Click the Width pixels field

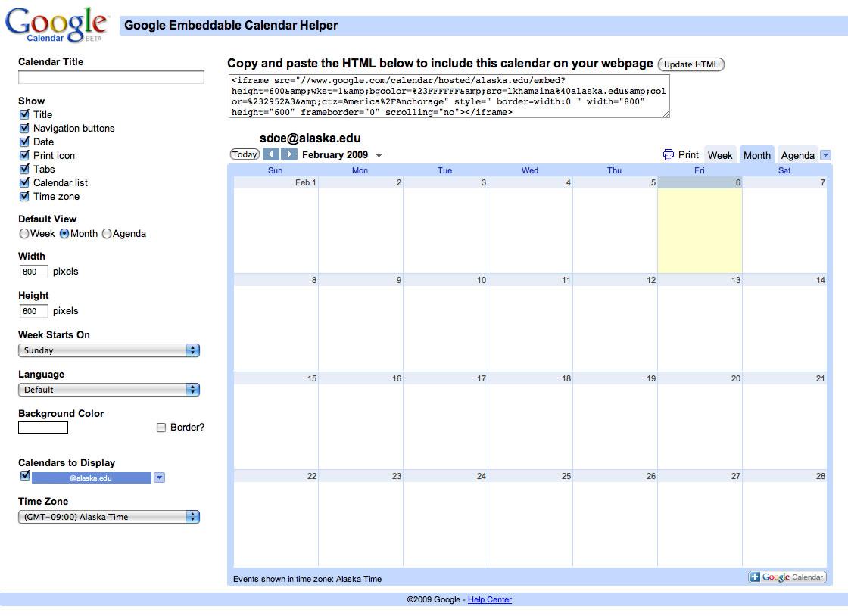tap(33, 271)
